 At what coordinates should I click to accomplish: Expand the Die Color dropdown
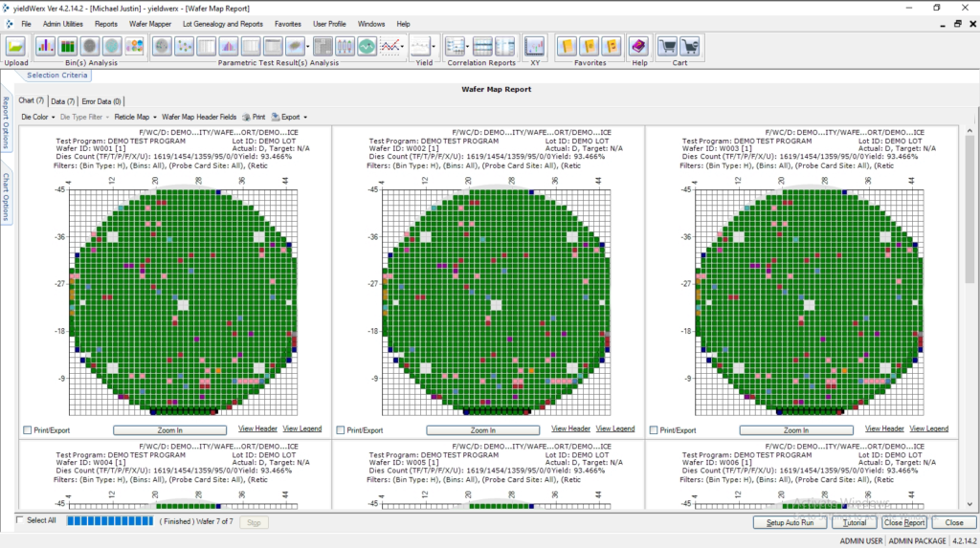(x=38, y=117)
